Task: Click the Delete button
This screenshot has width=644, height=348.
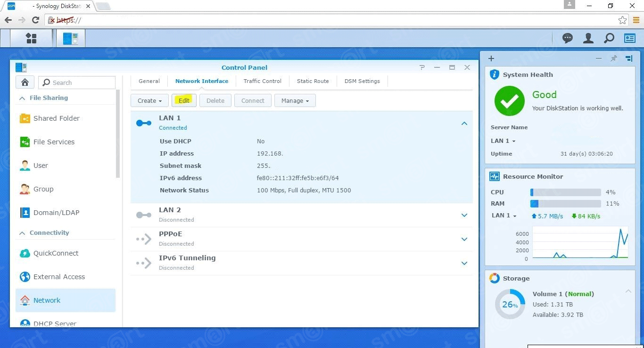Action: point(215,100)
